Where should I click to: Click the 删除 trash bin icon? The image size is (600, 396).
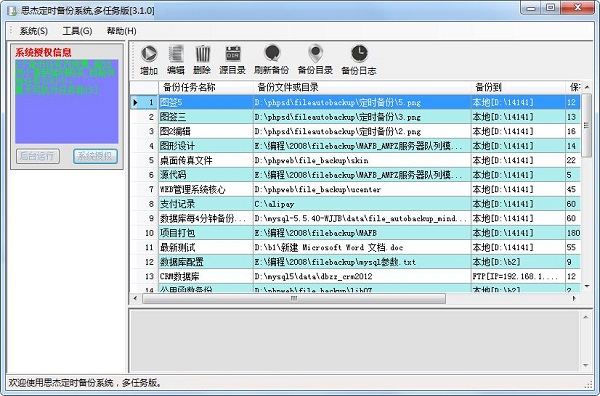point(202,54)
